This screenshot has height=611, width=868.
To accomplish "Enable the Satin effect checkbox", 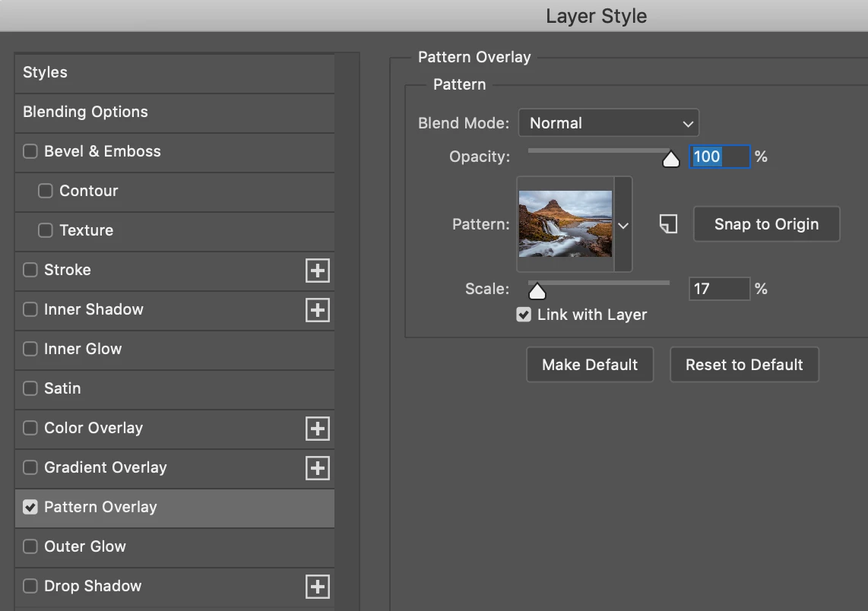I will click(30, 388).
